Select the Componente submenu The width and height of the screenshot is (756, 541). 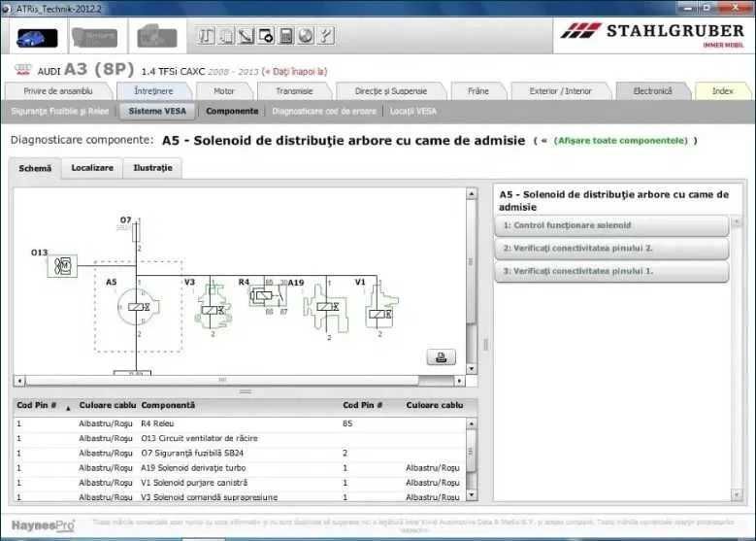pyautogui.click(x=232, y=112)
